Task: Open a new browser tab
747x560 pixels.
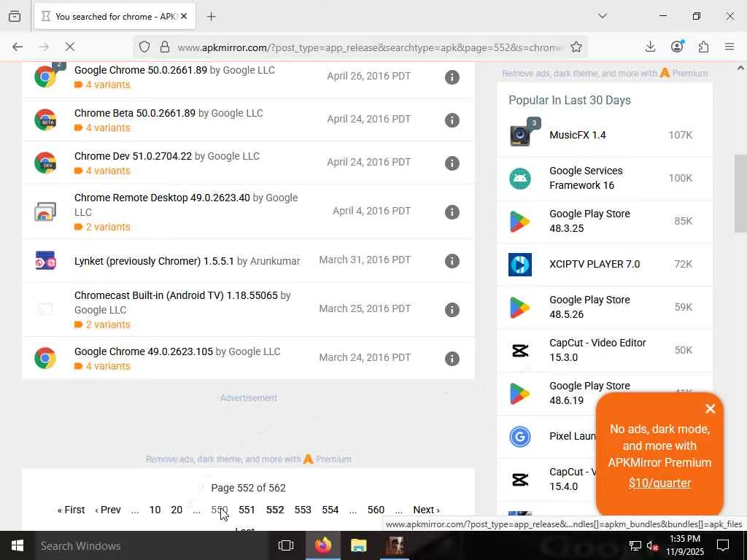Action: tap(212, 17)
